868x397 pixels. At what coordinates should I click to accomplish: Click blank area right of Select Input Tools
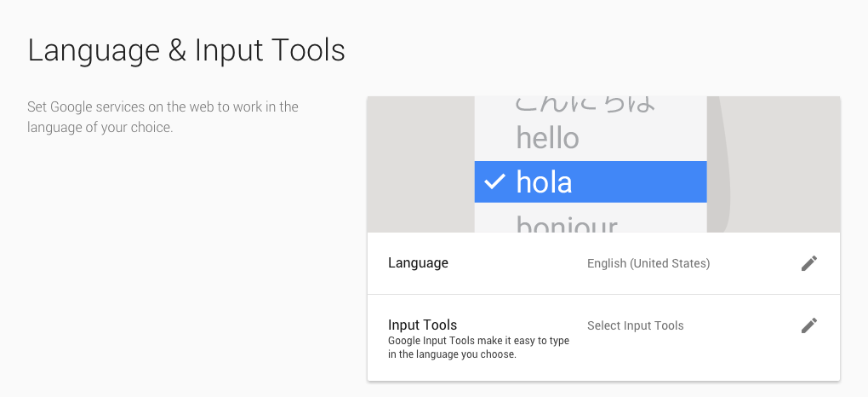742,325
